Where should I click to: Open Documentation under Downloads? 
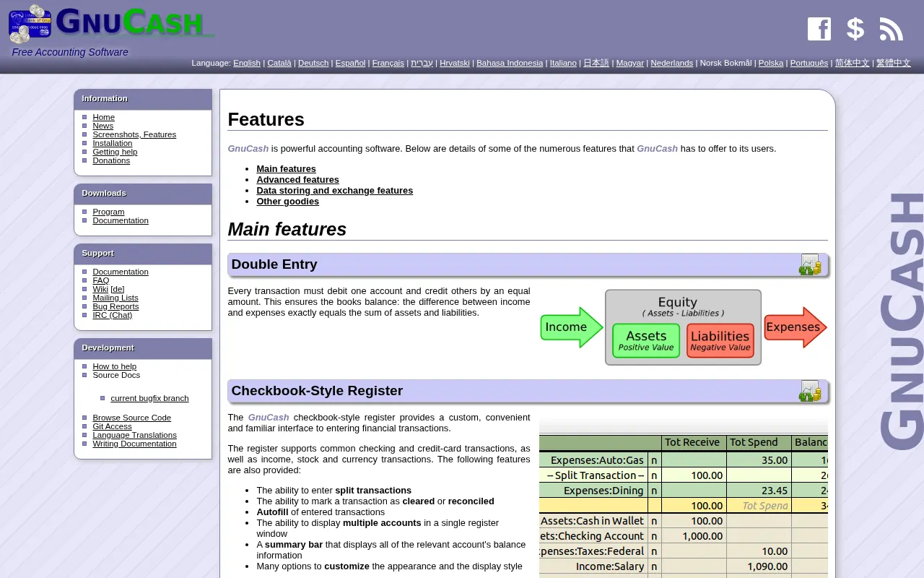121,220
